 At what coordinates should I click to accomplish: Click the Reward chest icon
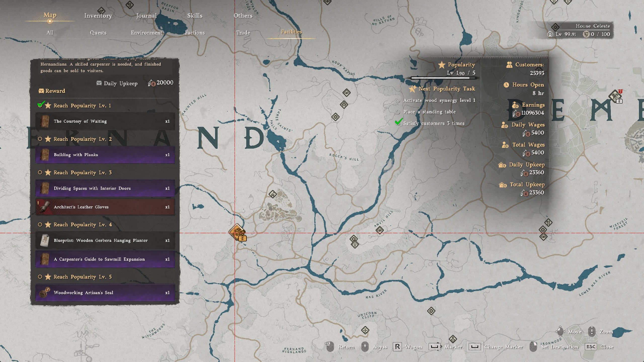tap(41, 91)
